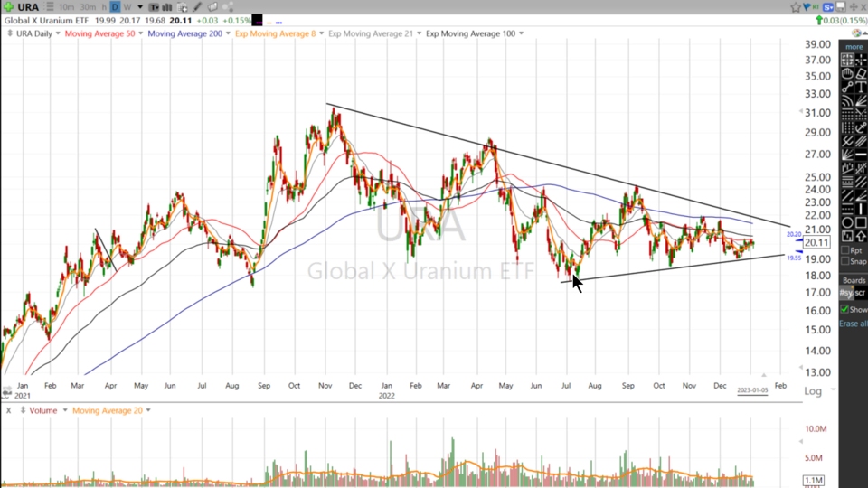Select the hand pan tool
868x488 pixels.
[847, 73]
